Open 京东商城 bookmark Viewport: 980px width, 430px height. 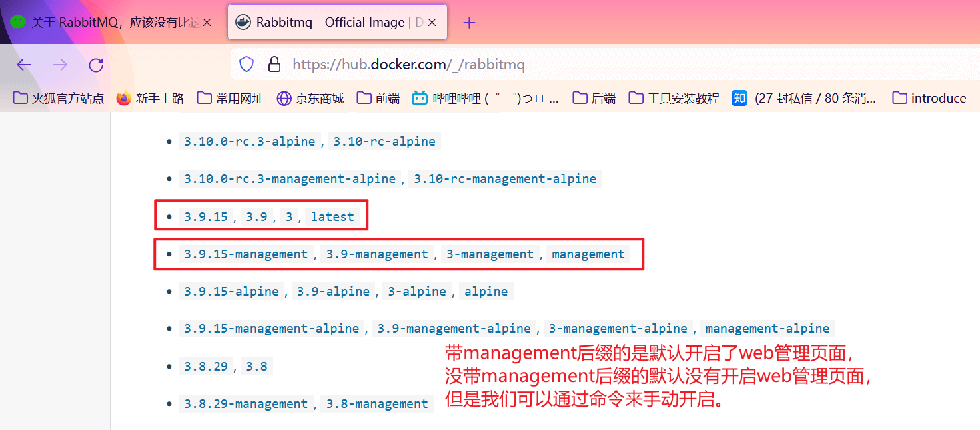(310, 98)
